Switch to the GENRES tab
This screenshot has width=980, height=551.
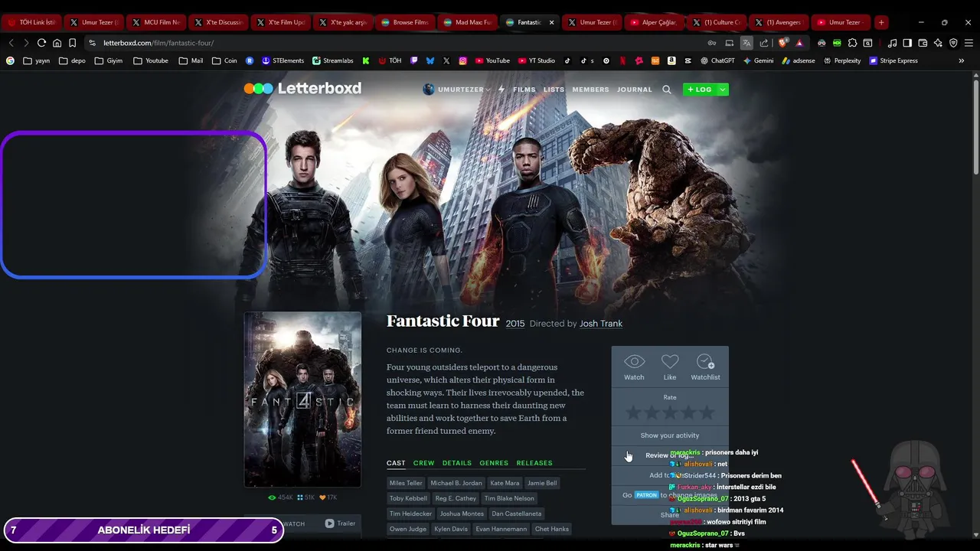click(494, 463)
